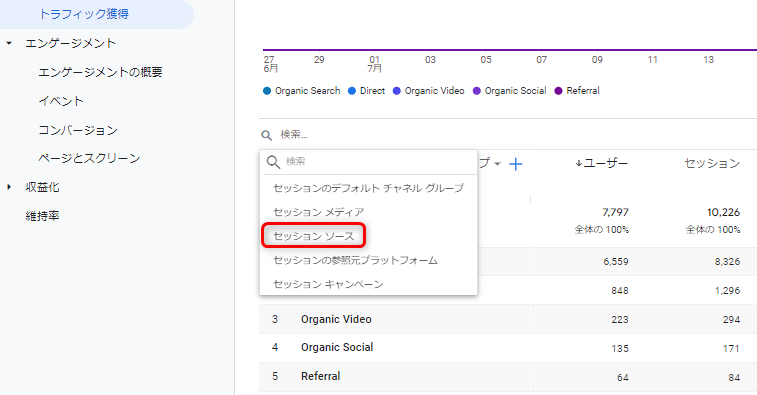Click the sessions value 8,326
This screenshot has height=395, width=757.
click(x=727, y=262)
